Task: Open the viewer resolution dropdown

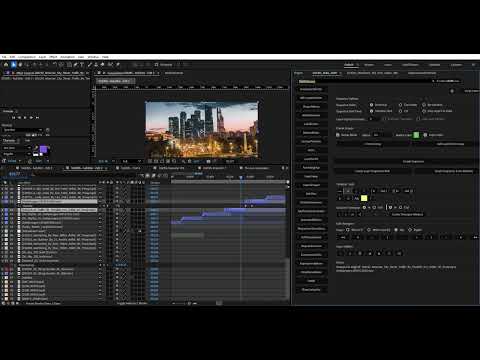Action: click(131, 161)
